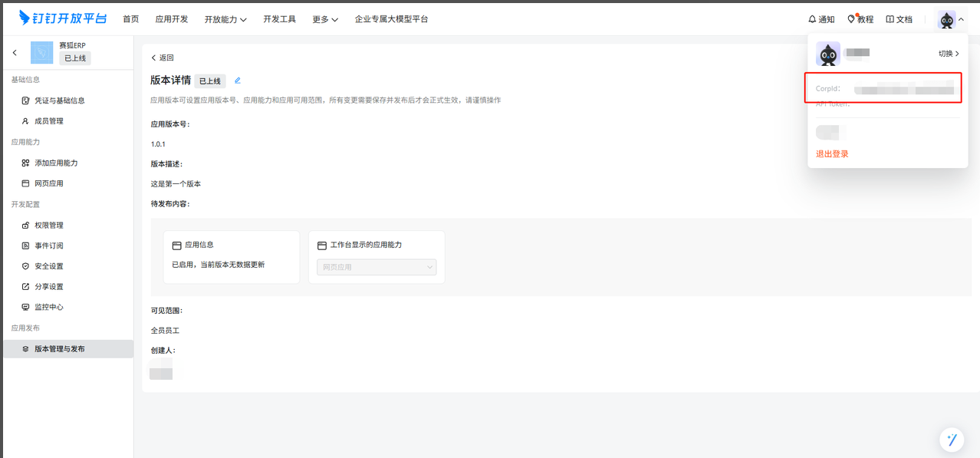
Task: Open 企业专属大模型平台 nav item
Action: 391,19
